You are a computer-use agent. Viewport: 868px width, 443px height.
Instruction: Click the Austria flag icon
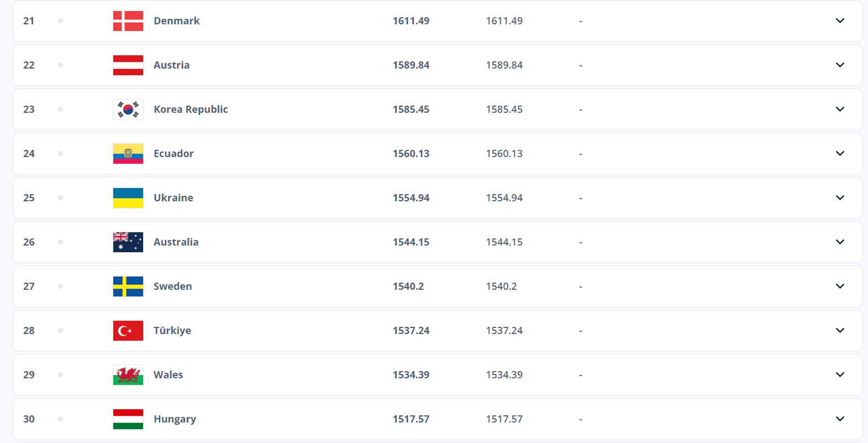128,65
